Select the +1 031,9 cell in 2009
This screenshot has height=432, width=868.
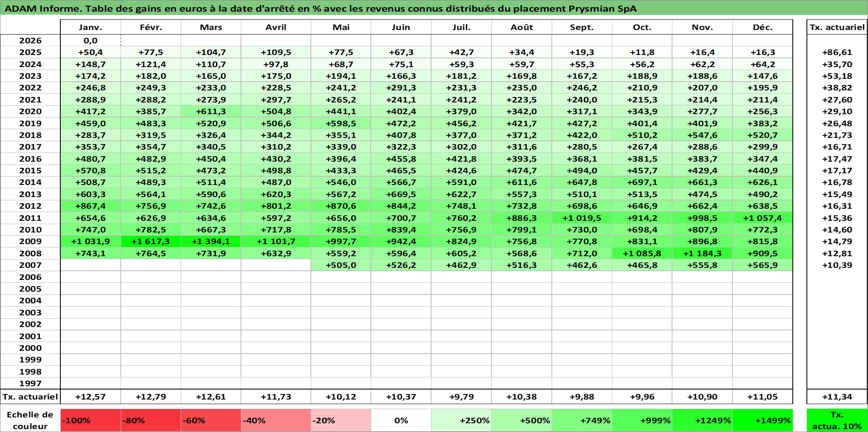click(91, 241)
